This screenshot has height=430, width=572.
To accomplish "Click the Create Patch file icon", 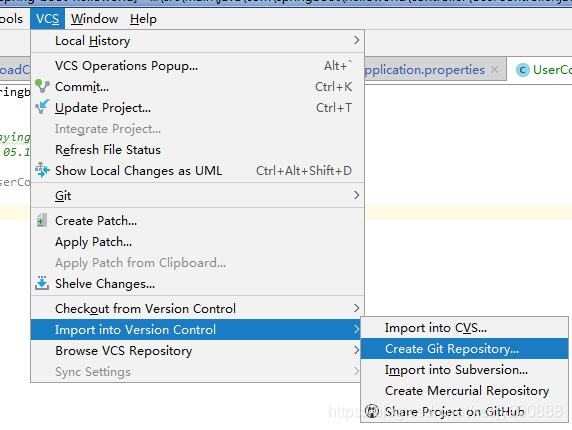I will [42, 220].
